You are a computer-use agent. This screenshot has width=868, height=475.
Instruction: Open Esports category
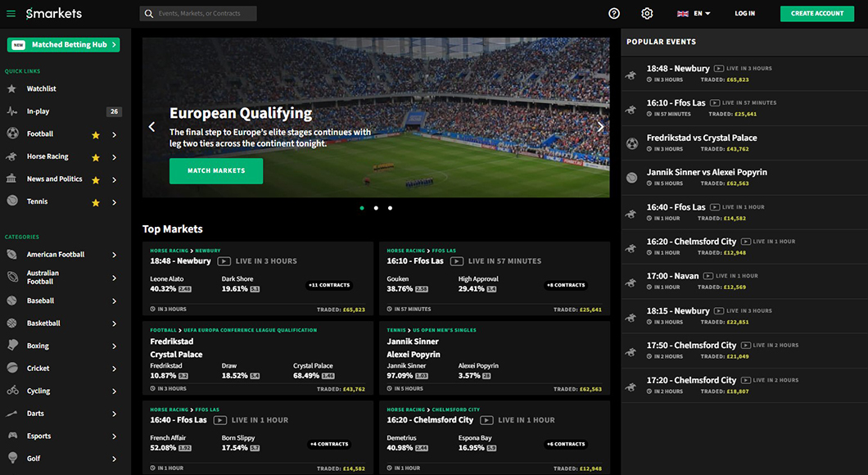tap(38, 436)
